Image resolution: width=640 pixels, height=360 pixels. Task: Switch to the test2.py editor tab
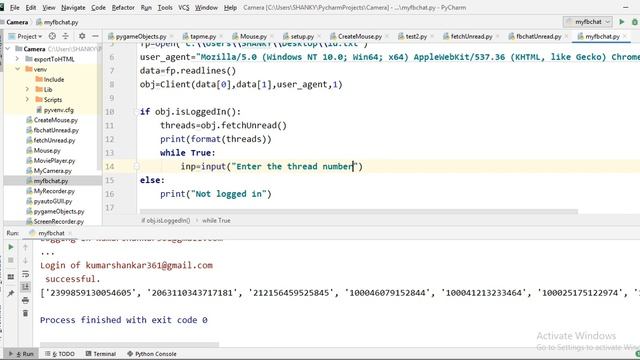coord(416,36)
